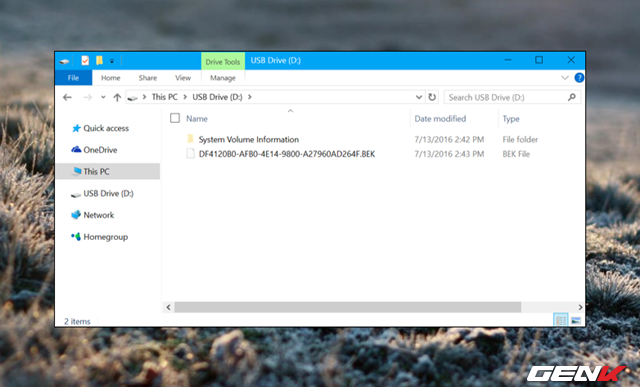The height and width of the screenshot is (387, 640).
Task: Expand the chevron before This PC breadcrumb
Action: click(144, 97)
